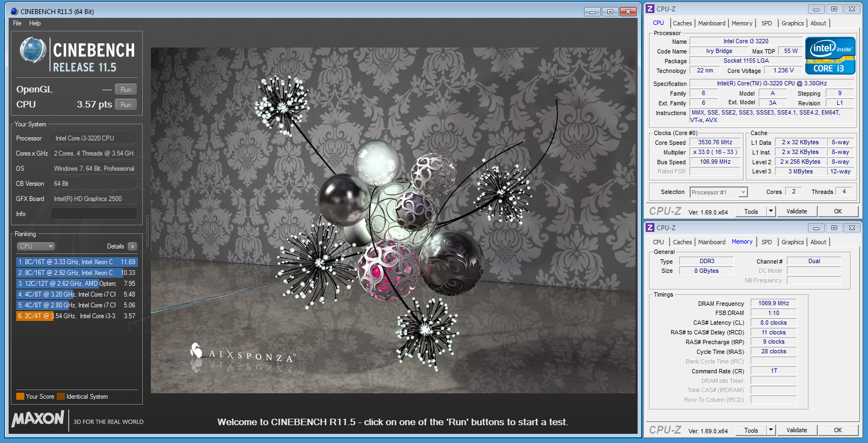
Task: Switch to Graphics tab in top CPU-Z
Action: click(x=792, y=23)
